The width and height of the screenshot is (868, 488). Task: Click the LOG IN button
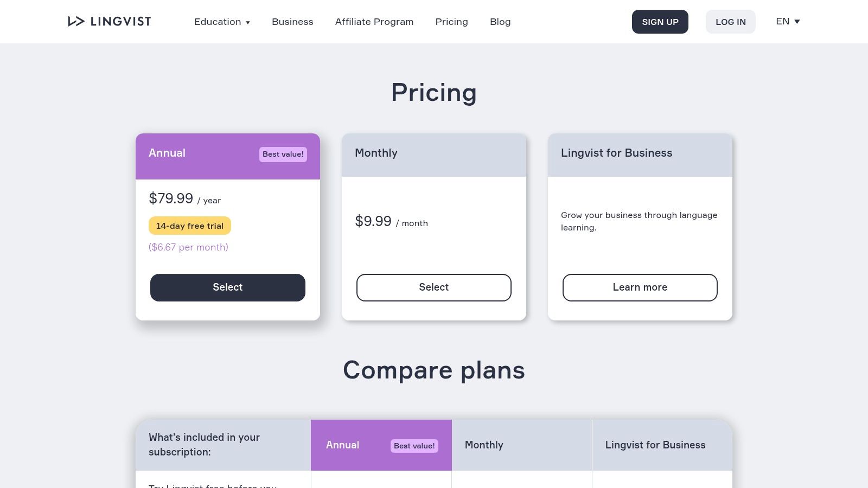pos(730,22)
